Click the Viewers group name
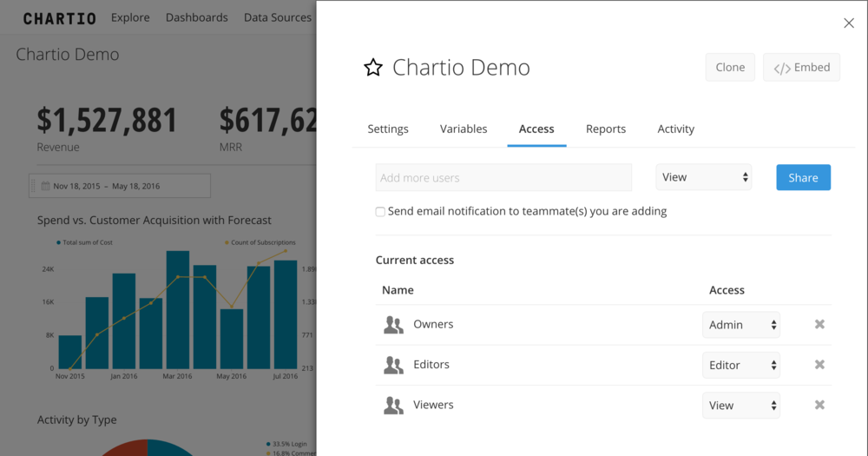868x456 pixels. [x=433, y=405]
